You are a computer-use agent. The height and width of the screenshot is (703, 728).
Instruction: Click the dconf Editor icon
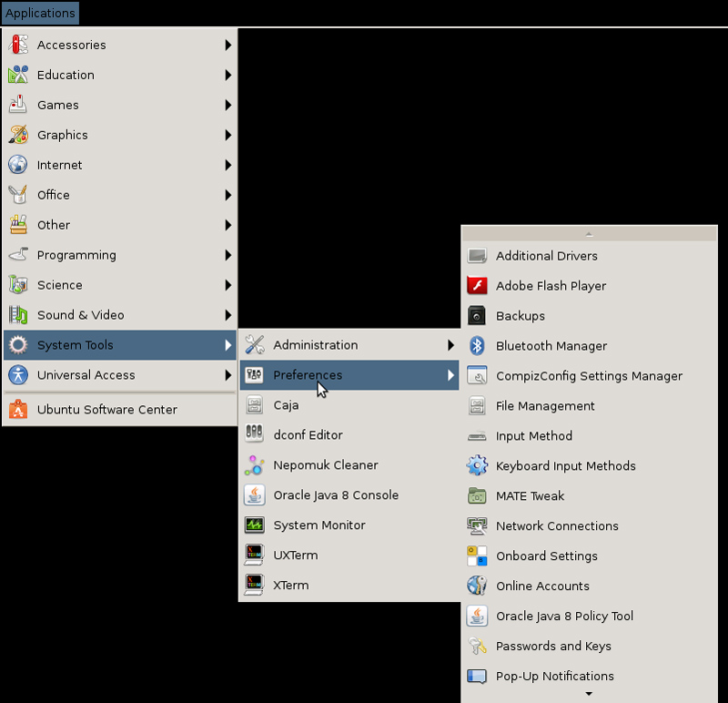click(x=255, y=435)
